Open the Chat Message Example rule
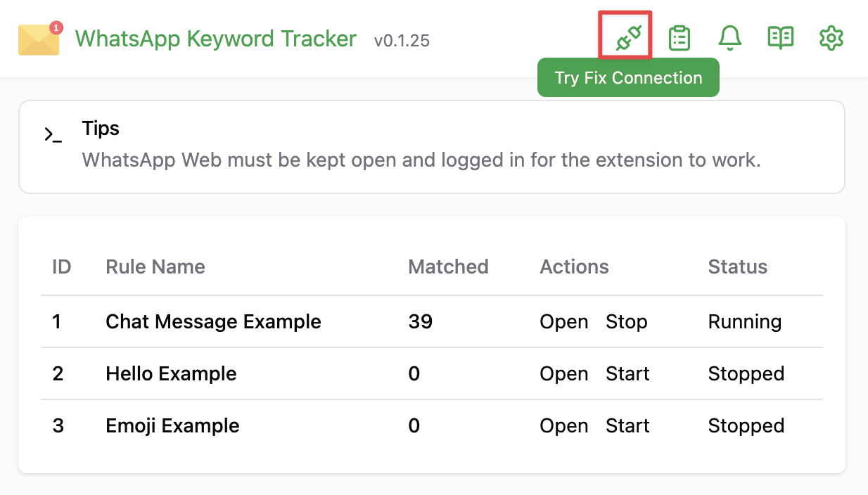This screenshot has height=495, width=868. coord(564,322)
